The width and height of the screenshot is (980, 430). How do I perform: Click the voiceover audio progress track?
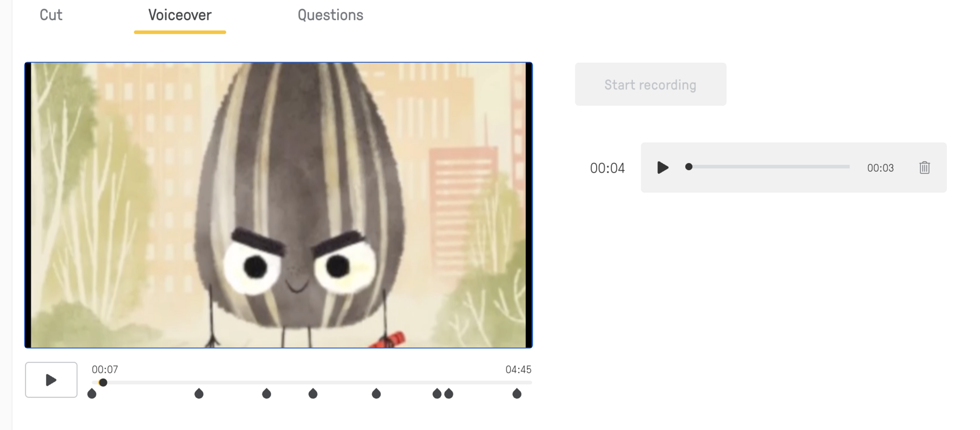(769, 166)
